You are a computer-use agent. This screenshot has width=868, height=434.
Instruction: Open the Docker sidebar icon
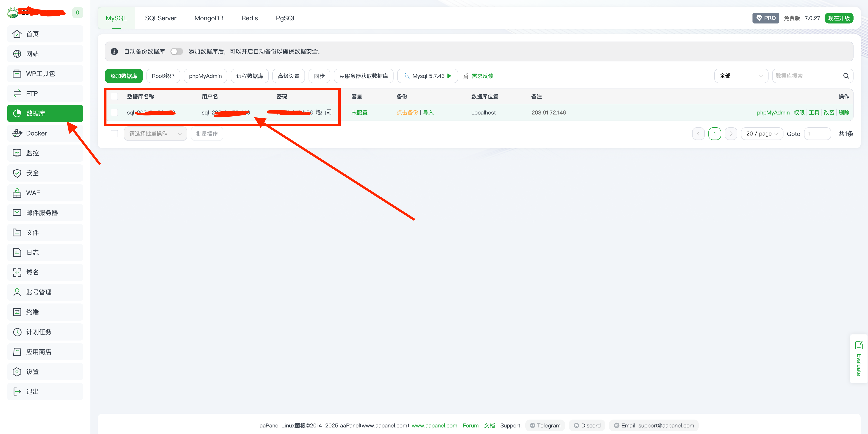coord(17,133)
